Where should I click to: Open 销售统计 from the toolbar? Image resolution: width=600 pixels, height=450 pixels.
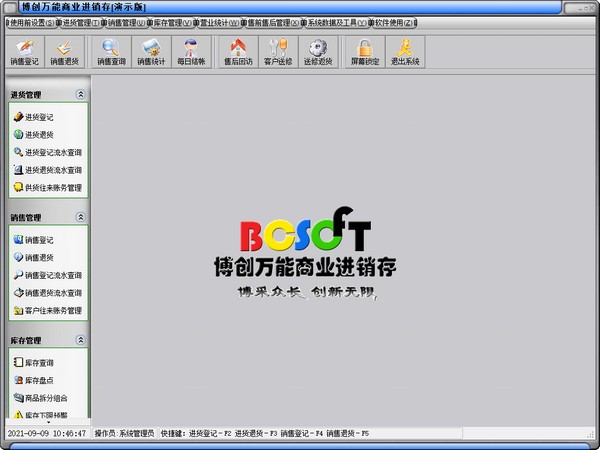click(x=150, y=51)
